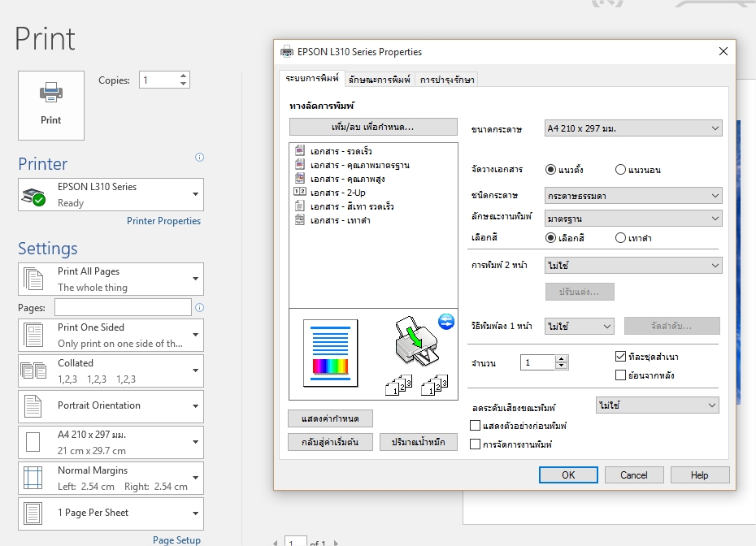
Task: Open Word's A4 210 x 297 paper dropdown
Action: tap(111, 442)
